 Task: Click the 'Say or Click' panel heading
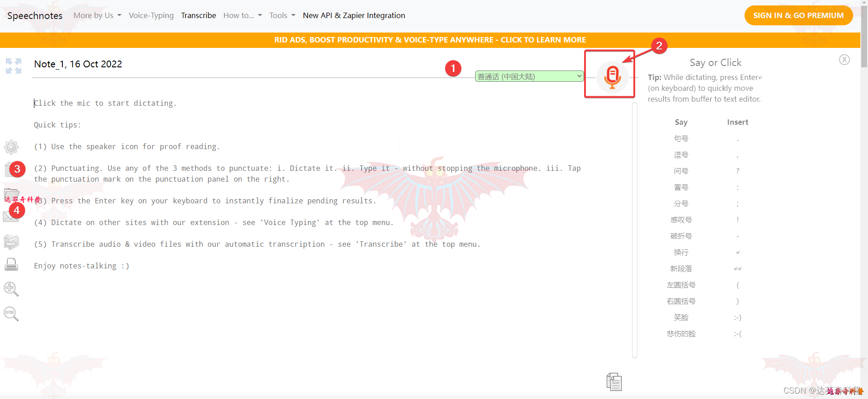(x=716, y=62)
